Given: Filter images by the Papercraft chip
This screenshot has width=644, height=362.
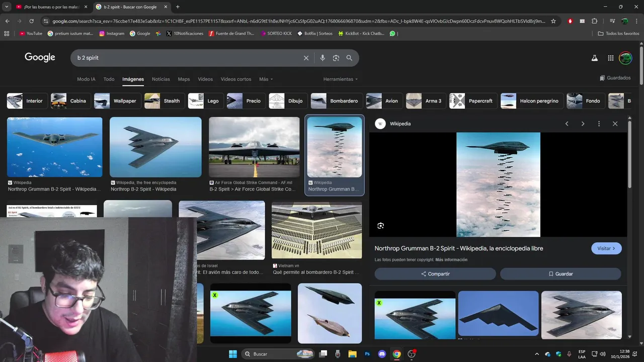Looking at the screenshot, I should point(473,101).
